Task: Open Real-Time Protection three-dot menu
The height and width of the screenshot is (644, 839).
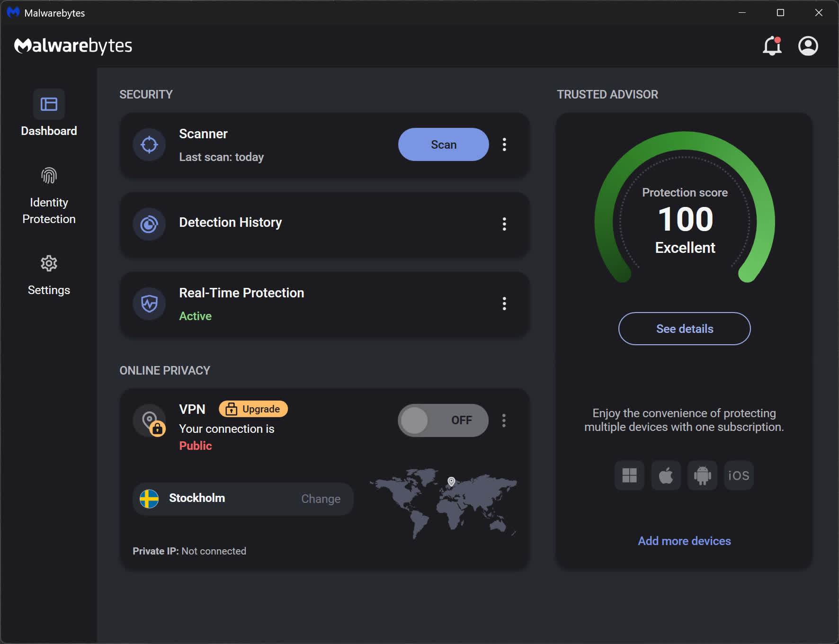Action: 504,304
